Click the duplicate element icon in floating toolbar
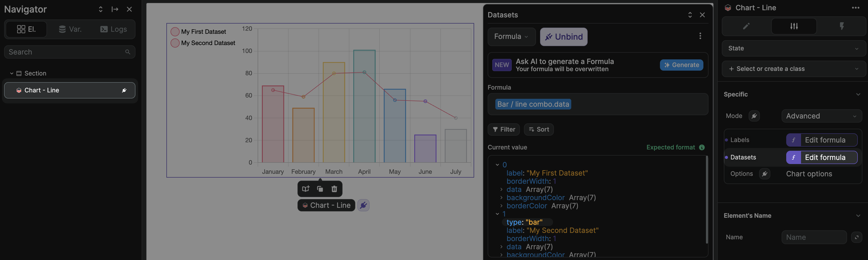 pyautogui.click(x=320, y=189)
